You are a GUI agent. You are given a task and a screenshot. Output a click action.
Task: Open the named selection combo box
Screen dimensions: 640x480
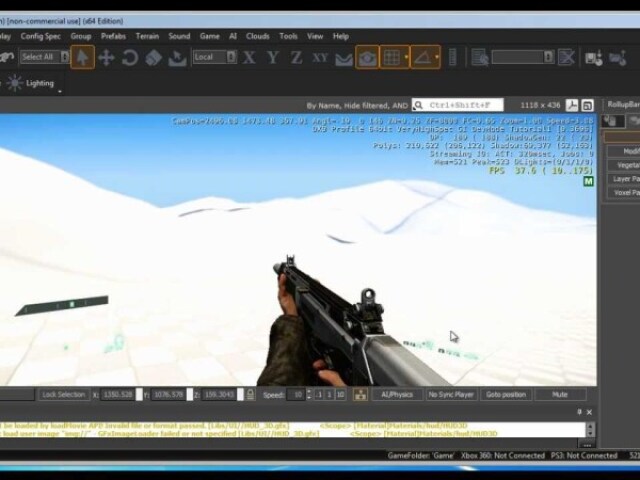(x=522, y=57)
